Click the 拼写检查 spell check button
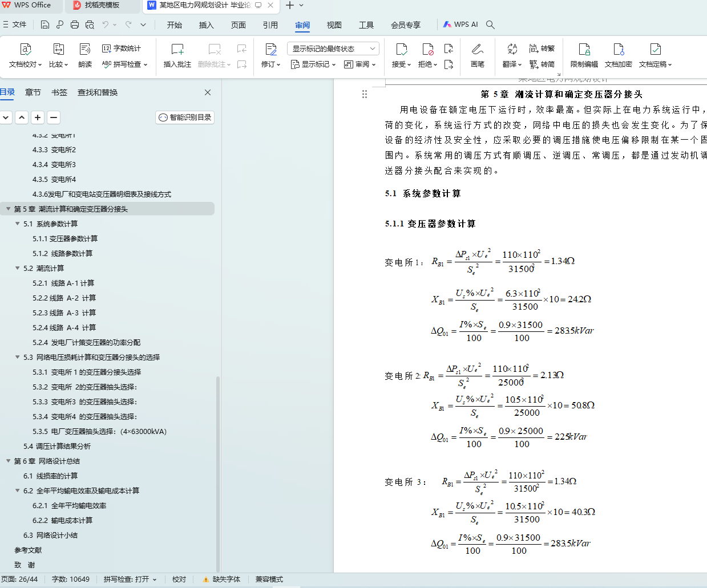Viewport: 707px width, 588px height. (124, 64)
